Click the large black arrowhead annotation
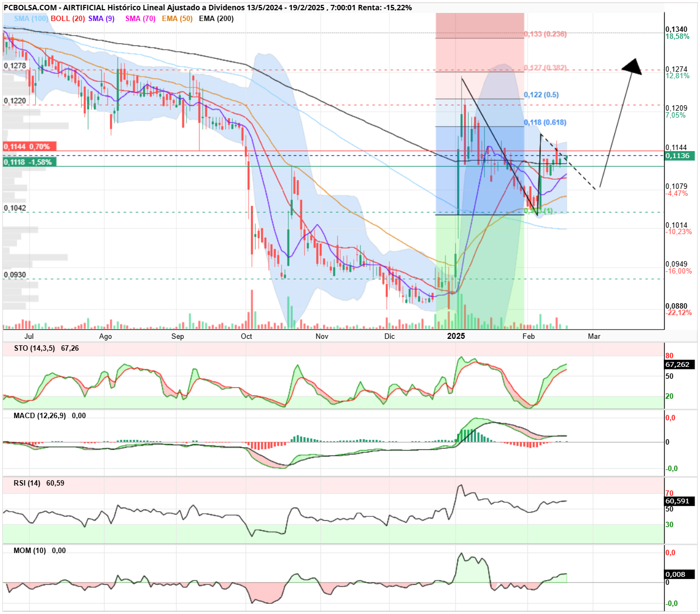 point(632,66)
